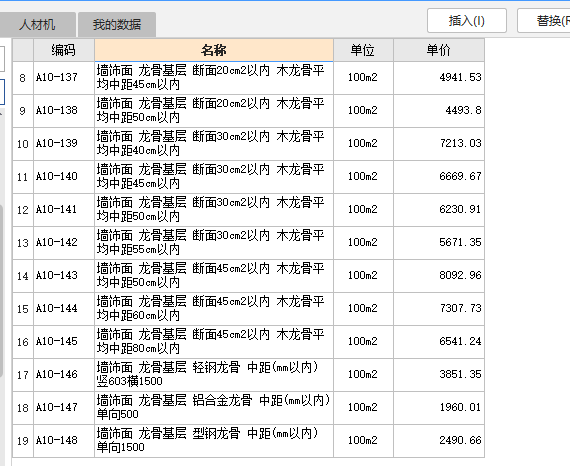The image size is (570, 466).
Task: Select name cell for 断面45cm2 中距50cm
Action: coord(214,276)
